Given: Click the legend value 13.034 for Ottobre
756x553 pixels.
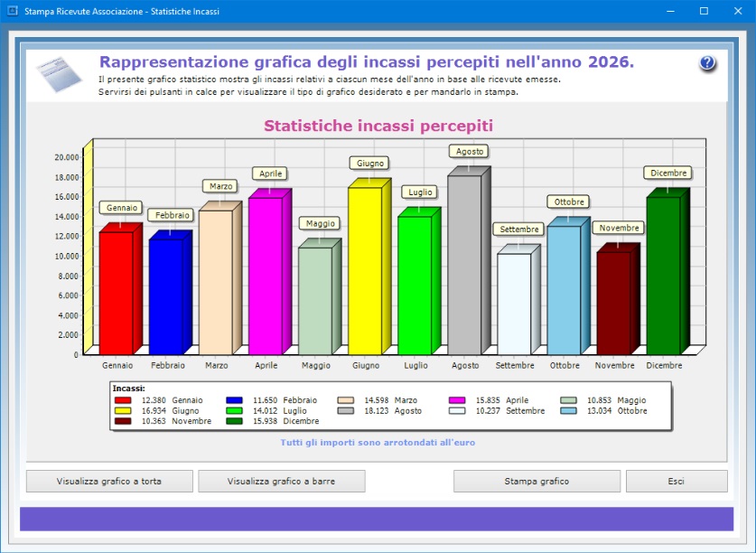Looking at the screenshot, I should click(x=600, y=410).
